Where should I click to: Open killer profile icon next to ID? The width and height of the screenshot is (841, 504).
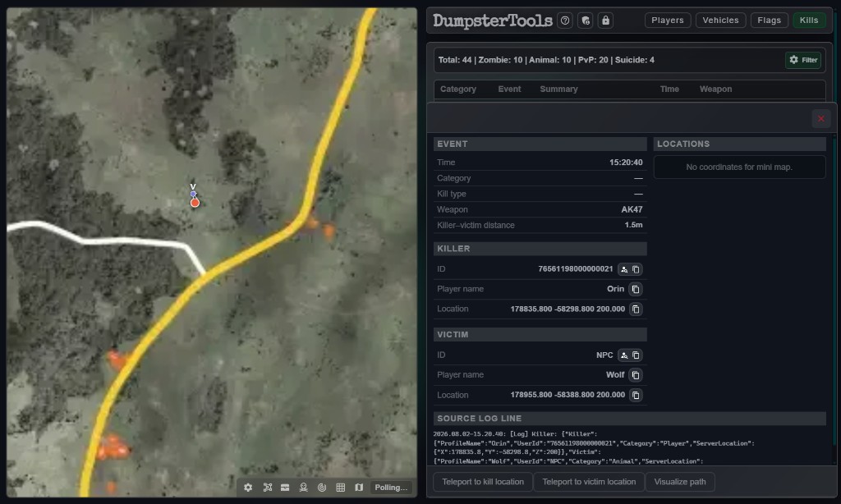(624, 269)
